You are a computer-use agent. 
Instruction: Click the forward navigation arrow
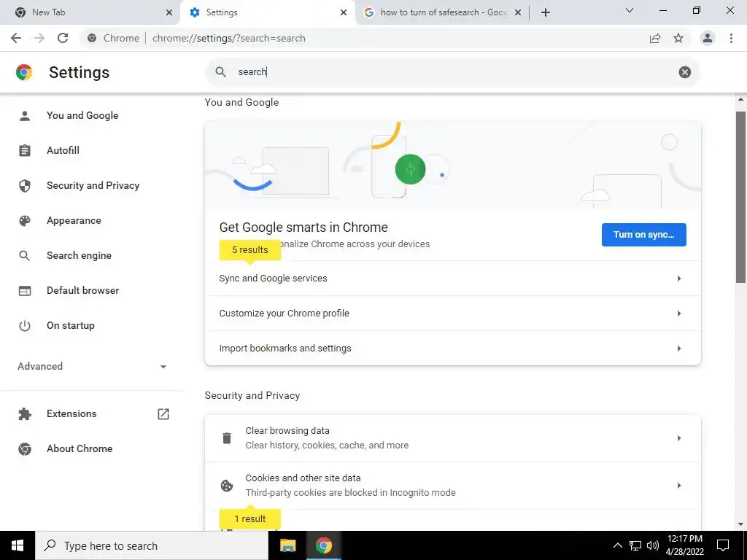pos(39,38)
